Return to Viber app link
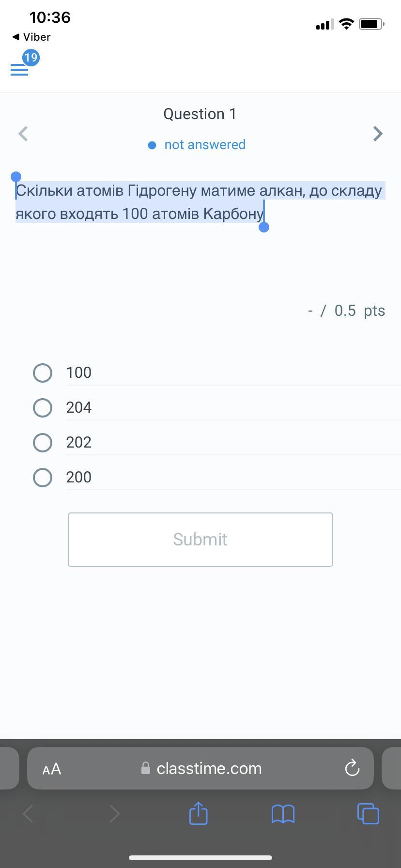Viewport: 401px width, 868px height. (x=31, y=37)
